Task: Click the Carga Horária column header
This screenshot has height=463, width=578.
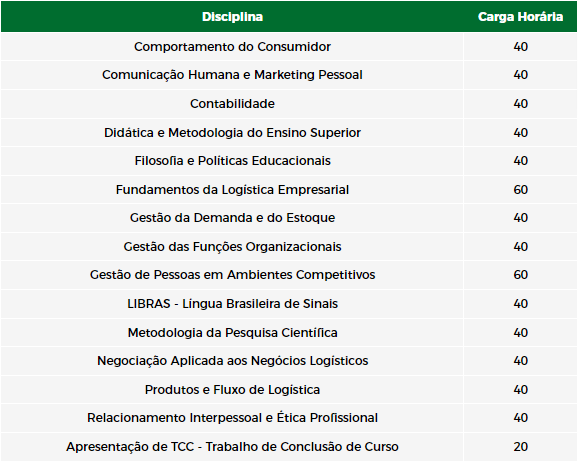Action: click(520, 17)
